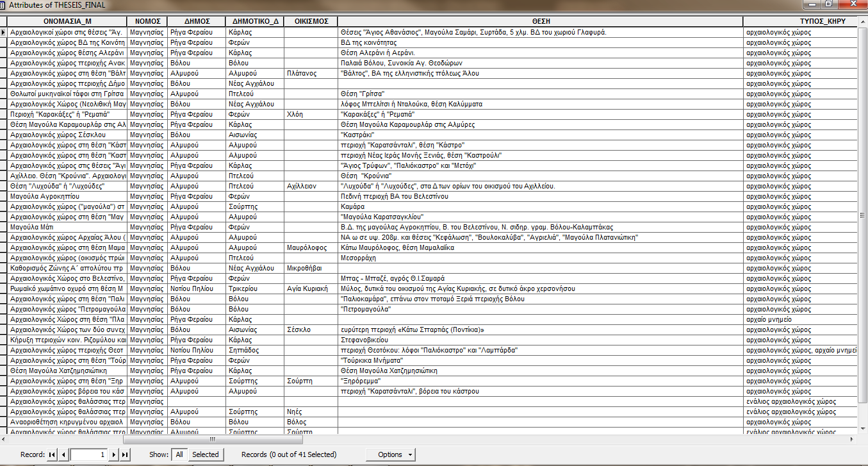The height and width of the screenshot is (466, 868).
Task: Go to the previous record
Action: (x=63, y=454)
